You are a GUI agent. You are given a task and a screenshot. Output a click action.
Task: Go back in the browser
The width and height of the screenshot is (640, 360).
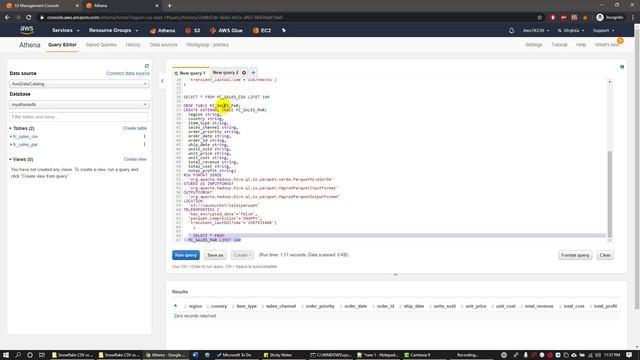click(7, 18)
